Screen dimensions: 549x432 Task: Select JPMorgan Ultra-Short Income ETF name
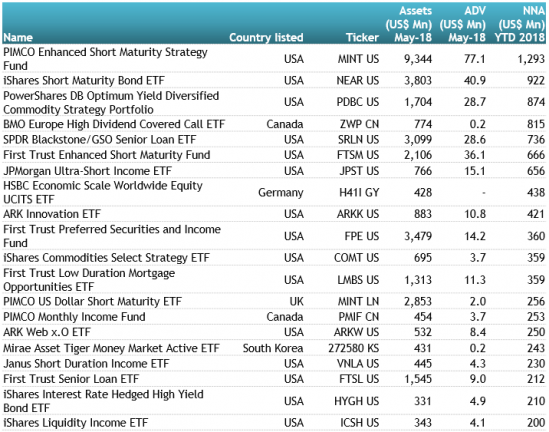88,171
